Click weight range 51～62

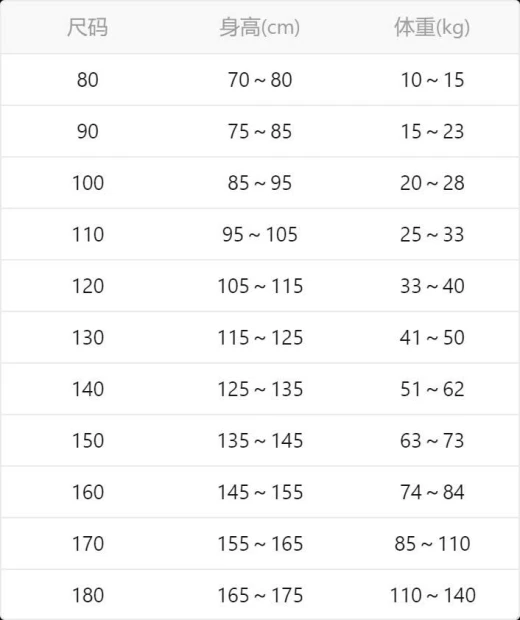432,389
